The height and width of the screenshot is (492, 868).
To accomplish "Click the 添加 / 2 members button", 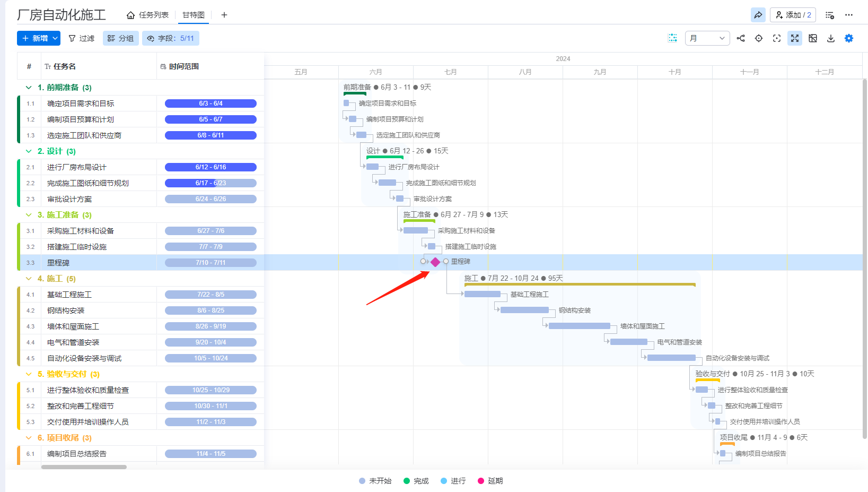I will click(793, 15).
